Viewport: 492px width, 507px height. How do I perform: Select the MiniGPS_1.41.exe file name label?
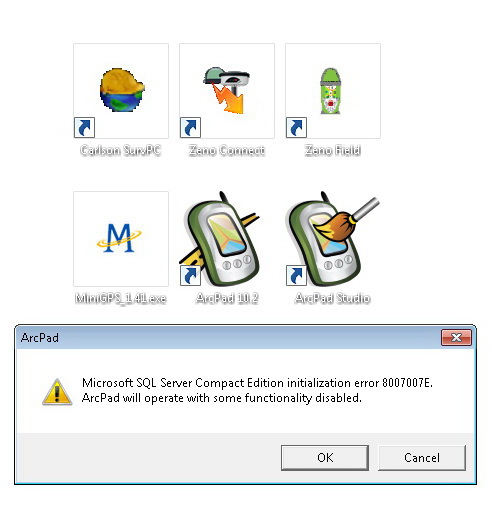tap(121, 298)
